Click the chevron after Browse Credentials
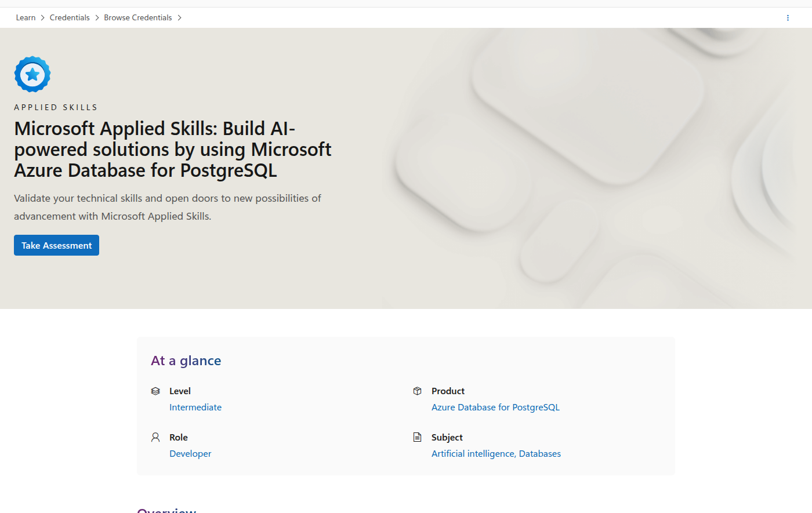Screen dimensions: 812x513 (x=179, y=18)
